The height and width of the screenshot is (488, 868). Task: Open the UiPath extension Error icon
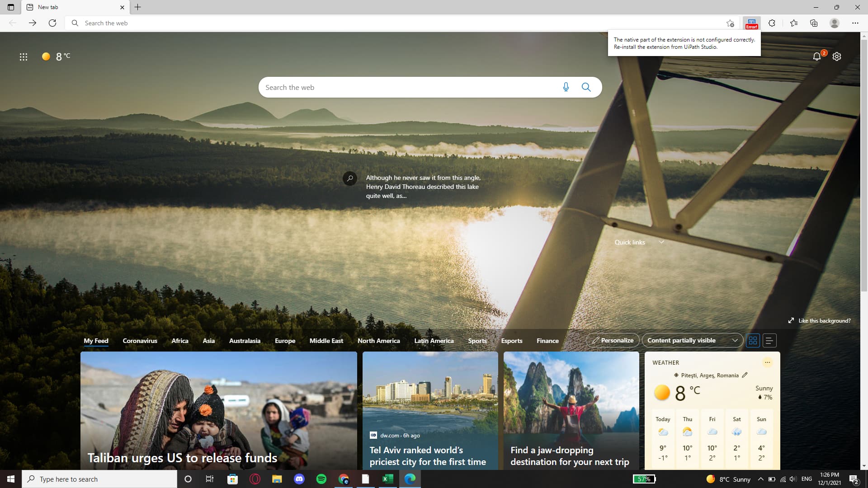click(751, 23)
